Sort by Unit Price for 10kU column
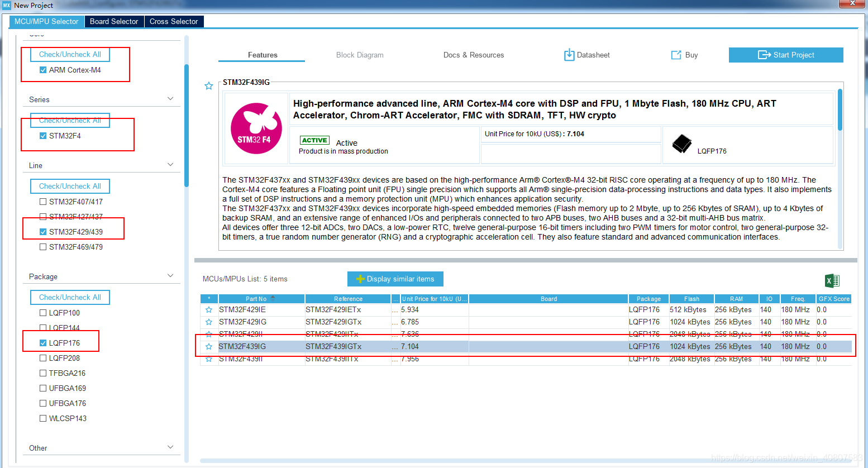Image resolution: width=868 pixels, height=468 pixels. click(435, 299)
